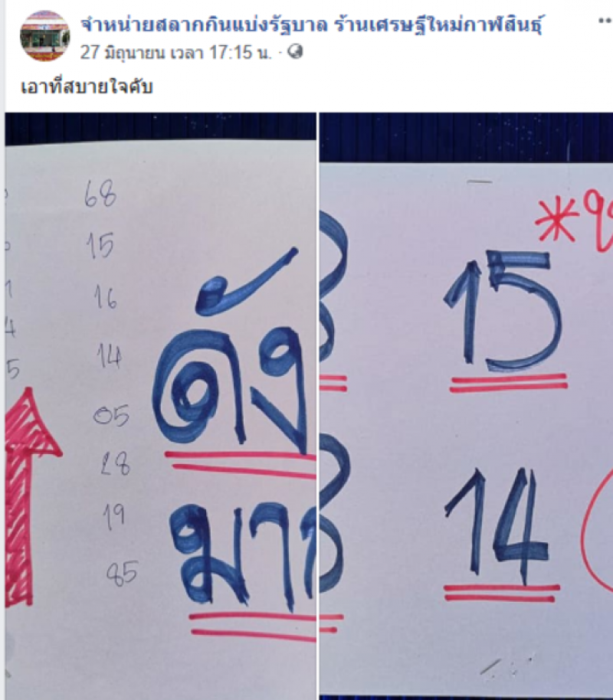Click the large blue number 15
Screen dimensions: 613x700
(x=502, y=312)
